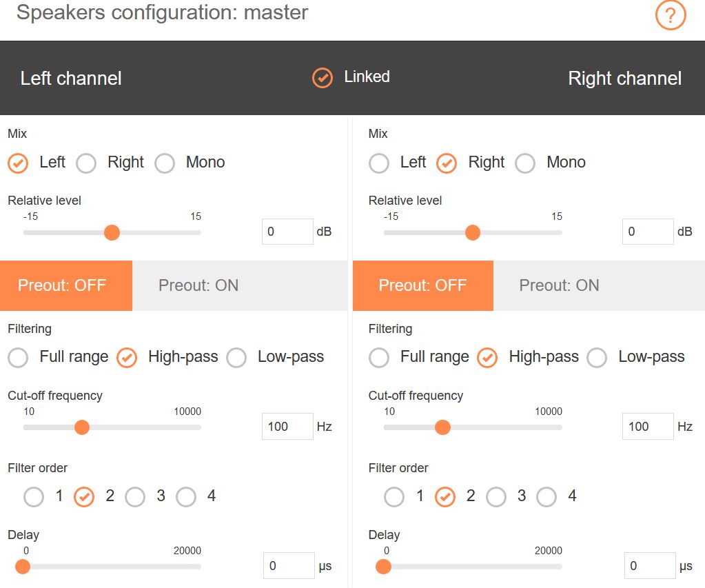Choose Left mix for right channel
This screenshot has width=705, height=588.
[x=378, y=163]
